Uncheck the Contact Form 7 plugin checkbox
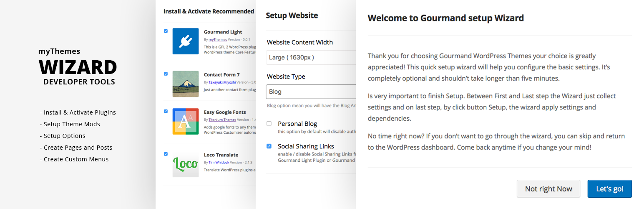644x209 pixels. click(x=166, y=74)
